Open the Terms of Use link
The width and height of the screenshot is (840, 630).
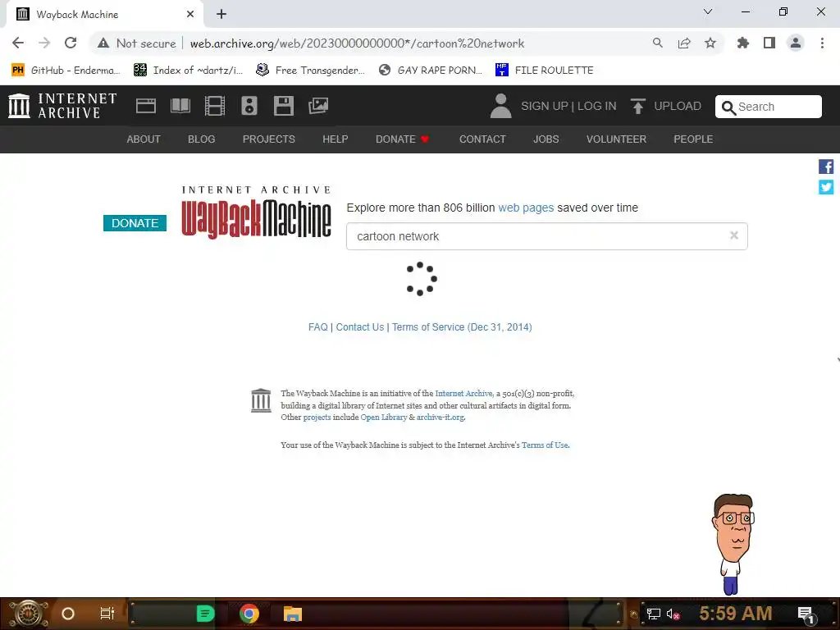pyautogui.click(x=545, y=445)
